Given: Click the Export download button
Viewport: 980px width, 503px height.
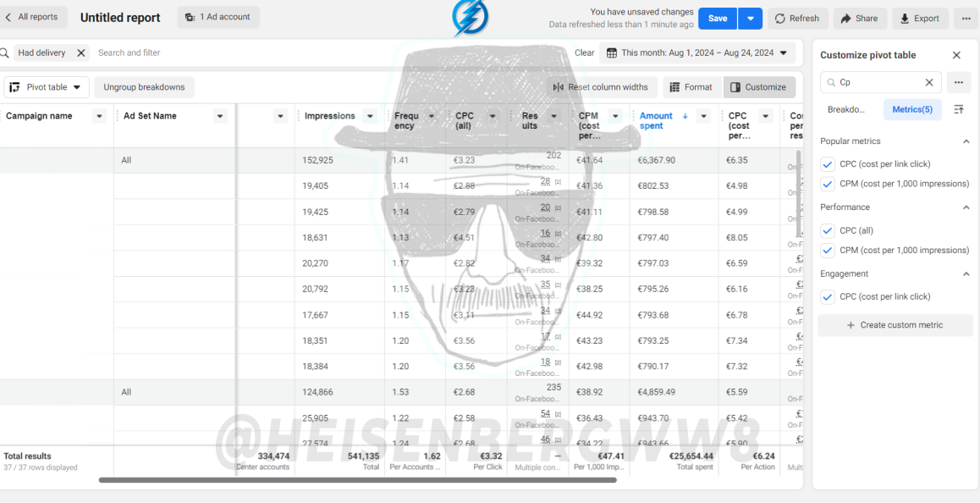Looking at the screenshot, I should (920, 18).
